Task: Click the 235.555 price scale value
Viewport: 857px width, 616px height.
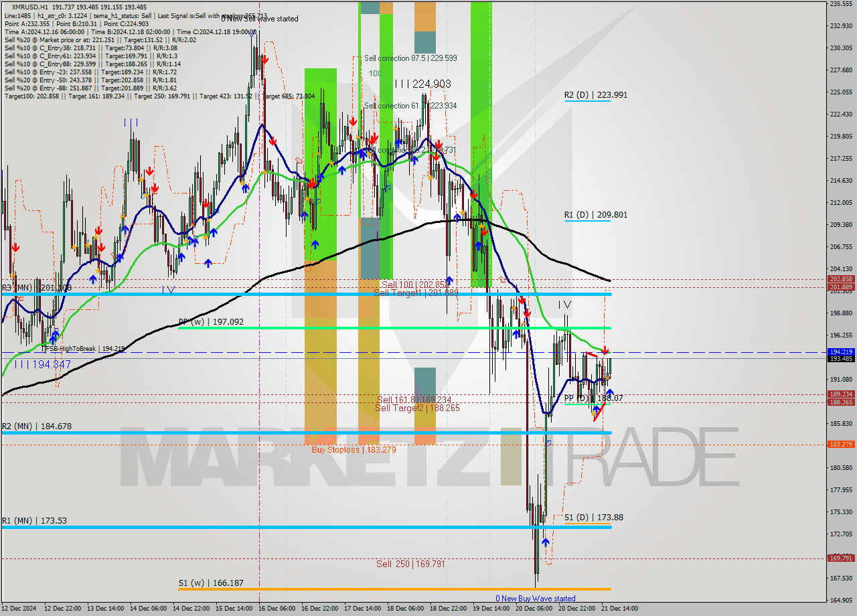Action: tap(840, 4)
